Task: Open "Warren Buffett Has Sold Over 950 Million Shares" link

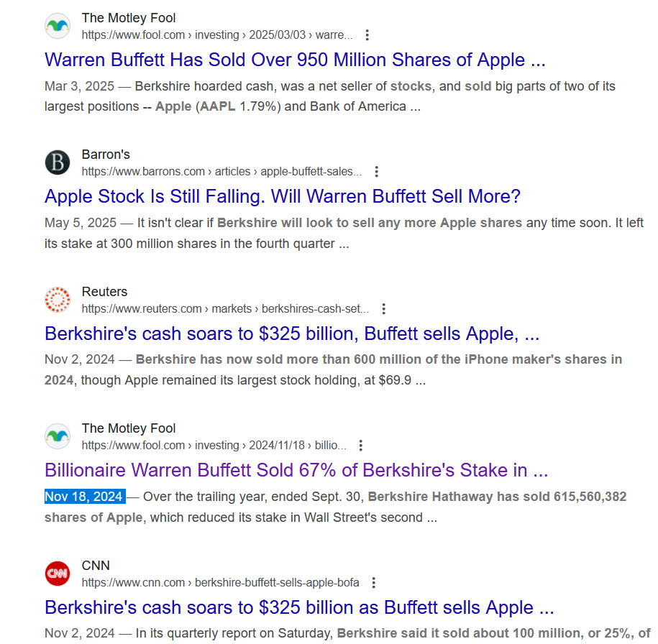Action: click(295, 60)
